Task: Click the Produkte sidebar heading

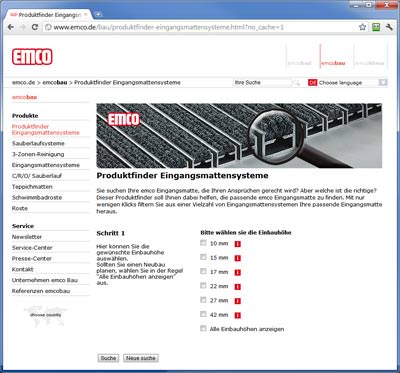Action: tap(25, 116)
